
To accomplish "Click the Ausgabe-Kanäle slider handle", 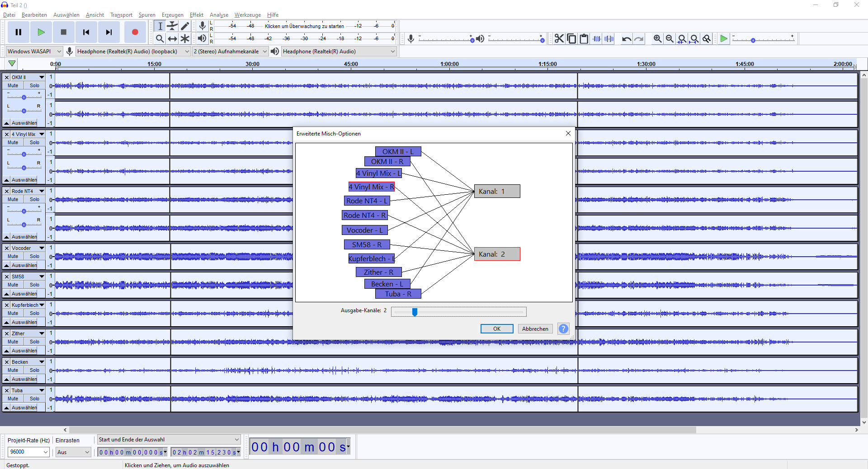I will coord(415,312).
